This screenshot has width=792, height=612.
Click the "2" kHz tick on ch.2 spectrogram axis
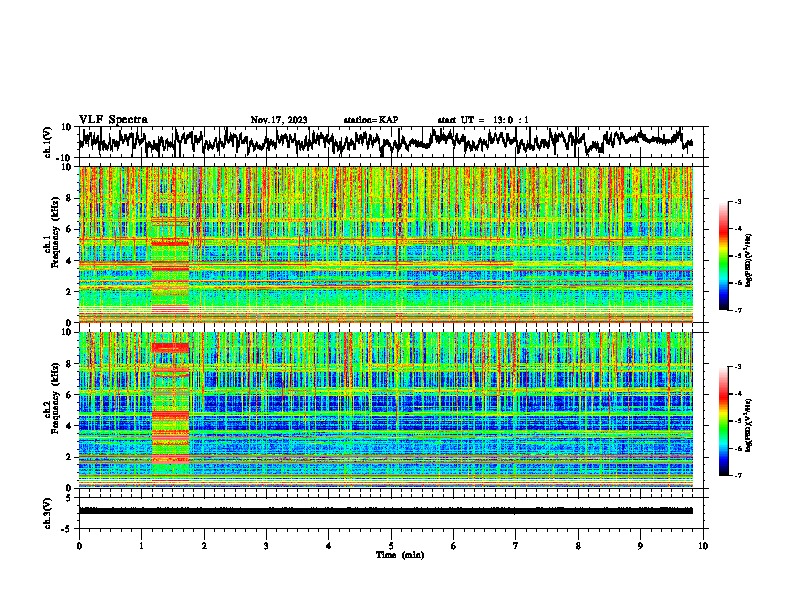point(70,457)
